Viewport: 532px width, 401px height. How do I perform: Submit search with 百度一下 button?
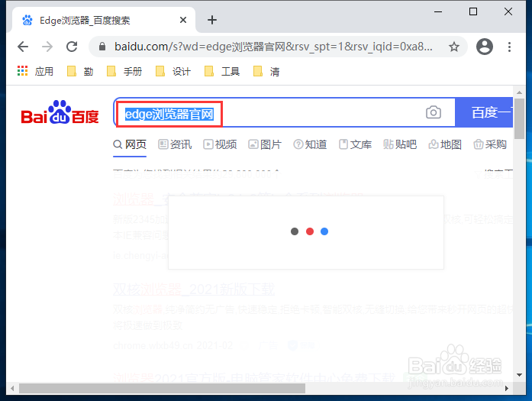click(x=484, y=112)
